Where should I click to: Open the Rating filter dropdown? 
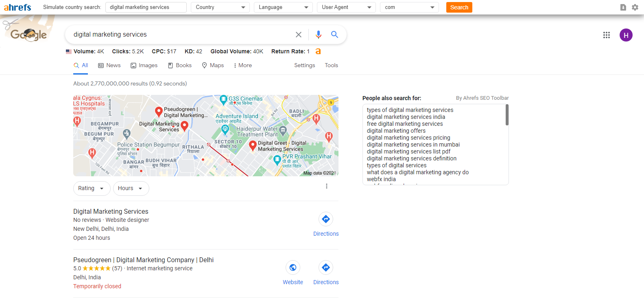(x=92, y=188)
